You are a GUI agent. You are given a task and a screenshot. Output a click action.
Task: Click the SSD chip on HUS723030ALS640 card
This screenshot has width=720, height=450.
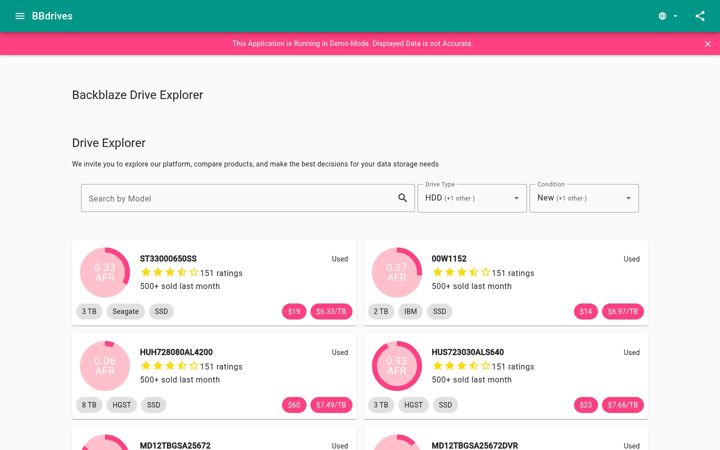[x=445, y=405]
